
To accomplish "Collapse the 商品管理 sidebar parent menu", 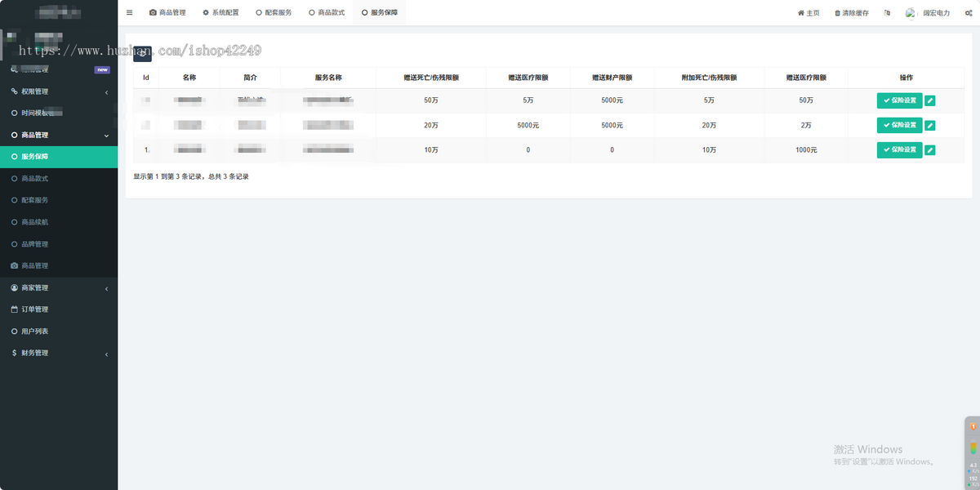I will [x=59, y=135].
